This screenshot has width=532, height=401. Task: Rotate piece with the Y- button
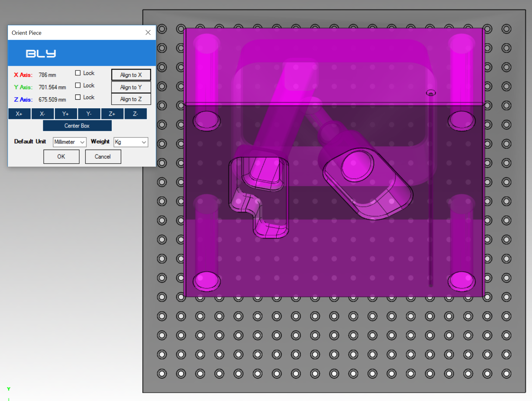(89, 114)
